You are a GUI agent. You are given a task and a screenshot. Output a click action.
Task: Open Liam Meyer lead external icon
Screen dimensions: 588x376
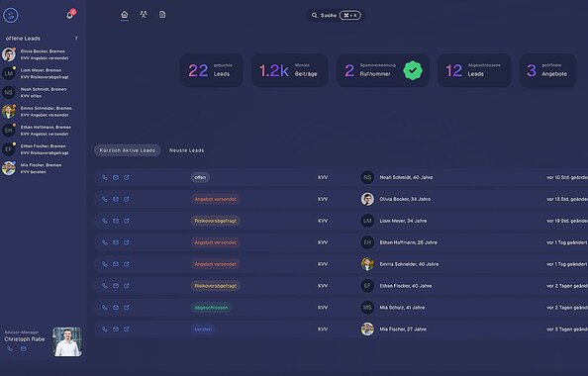tap(127, 221)
